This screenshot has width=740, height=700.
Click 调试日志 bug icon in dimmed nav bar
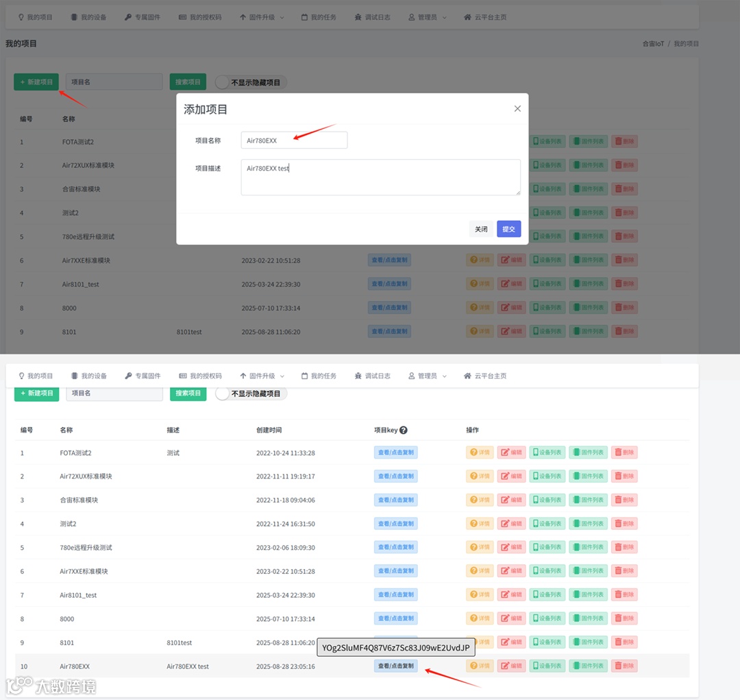point(358,17)
